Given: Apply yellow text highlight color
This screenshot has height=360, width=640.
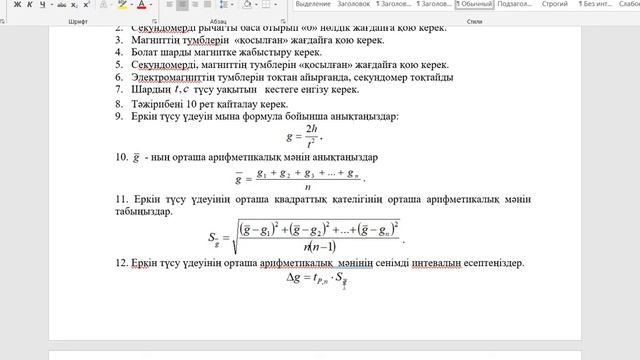Looking at the screenshot, I should 122,5.
